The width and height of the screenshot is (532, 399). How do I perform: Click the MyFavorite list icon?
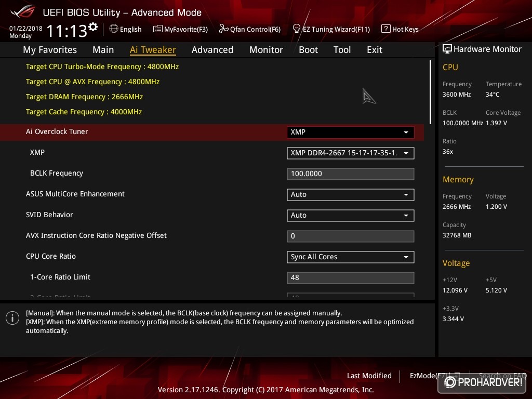coord(158,29)
